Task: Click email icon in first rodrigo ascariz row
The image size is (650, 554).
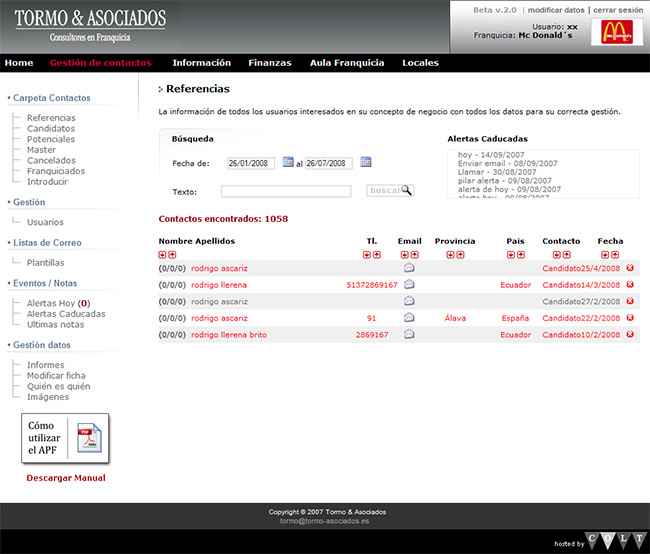Action: [x=409, y=268]
